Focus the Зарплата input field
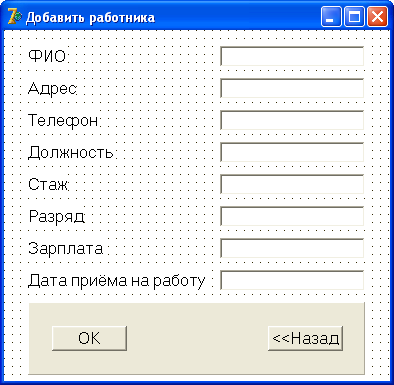Screen dimensions: 394x385 click(x=292, y=248)
